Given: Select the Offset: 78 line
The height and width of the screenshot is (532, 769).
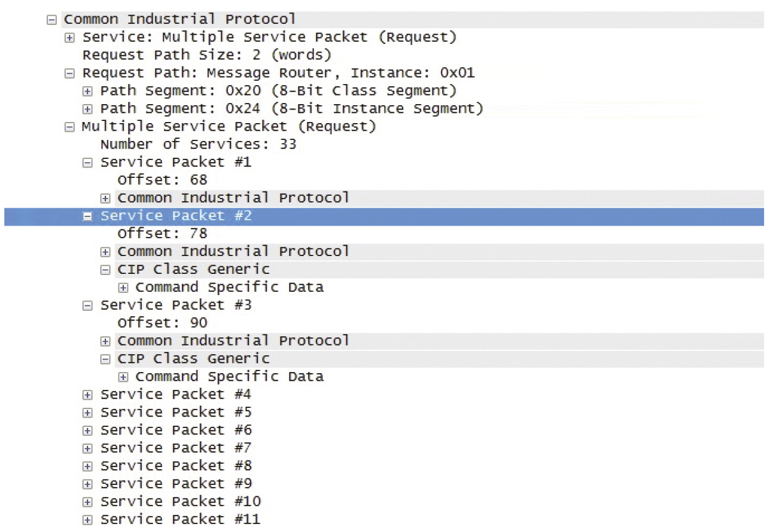Looking at the screenshot, I should (x=162, y=234).
